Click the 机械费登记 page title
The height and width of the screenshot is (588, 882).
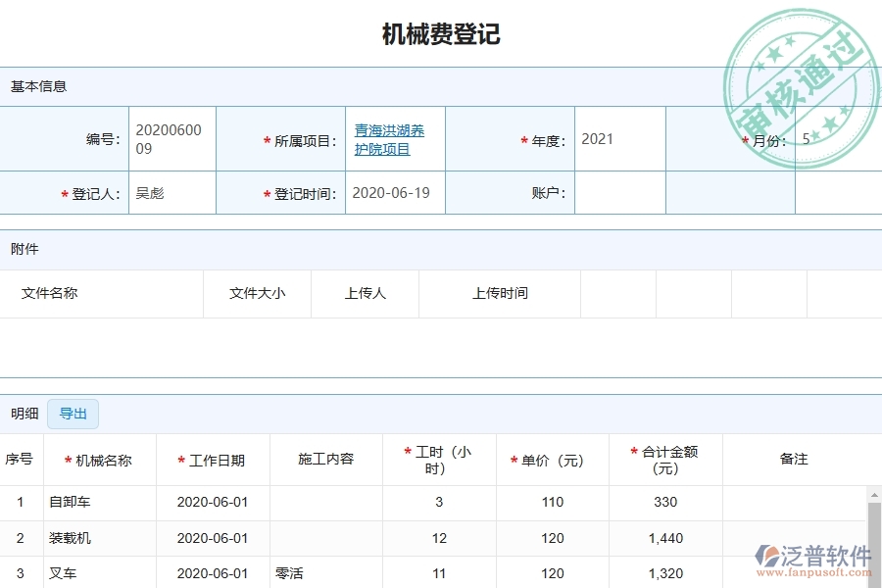[x=440, y=33]
